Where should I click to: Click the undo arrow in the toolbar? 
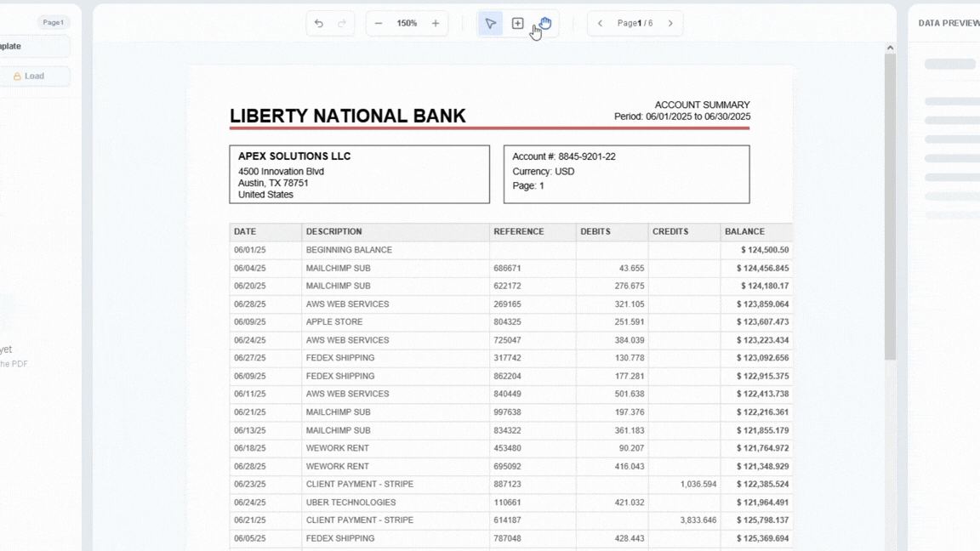coord(319,24)
